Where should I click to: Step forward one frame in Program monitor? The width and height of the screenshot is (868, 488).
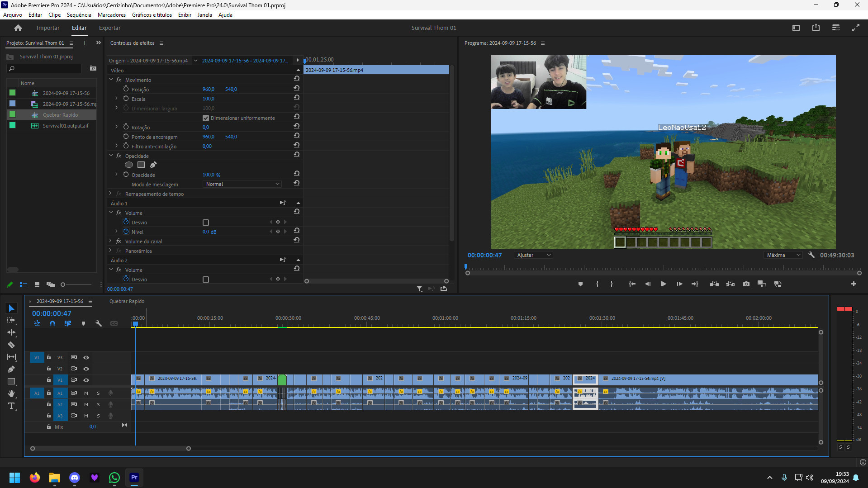click(x=679, y=284)
